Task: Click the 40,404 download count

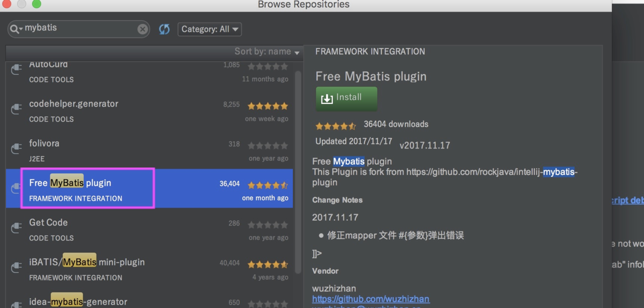Action: coord(230,263)
